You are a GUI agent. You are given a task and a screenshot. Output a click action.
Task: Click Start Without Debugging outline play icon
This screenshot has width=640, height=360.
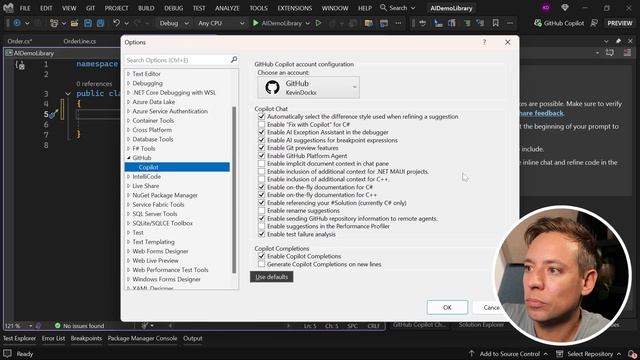pyautogui.click(x=318, y=23)
